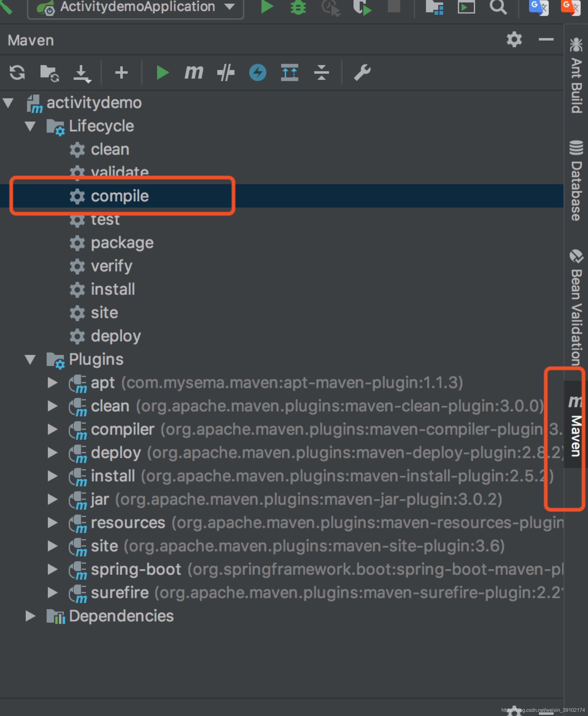Click the red Google Translate icon
588x716 pixels.
point(571,7)
